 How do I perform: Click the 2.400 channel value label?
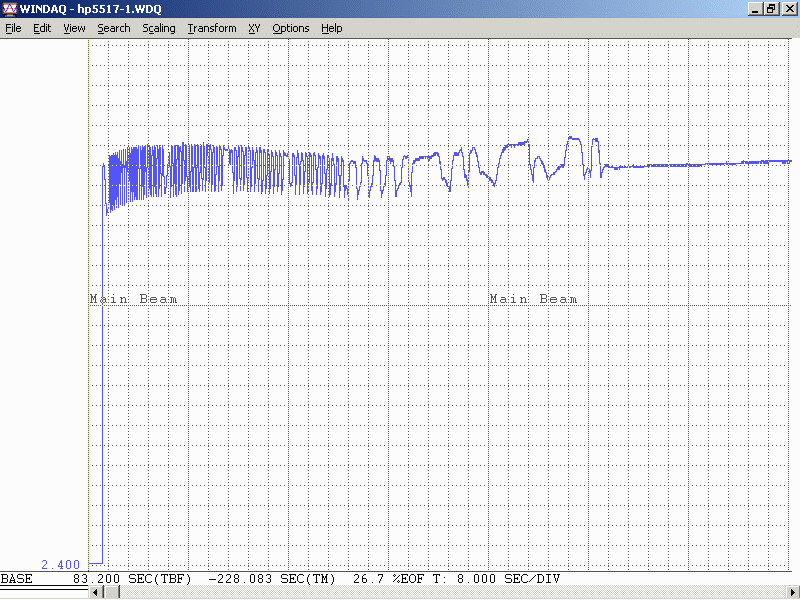[58, 564]
